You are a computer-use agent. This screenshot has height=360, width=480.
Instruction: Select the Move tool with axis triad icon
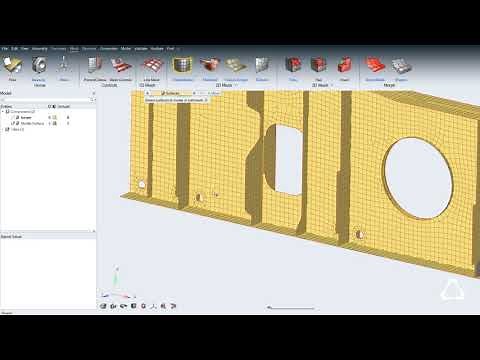click(x=64, y=68)
